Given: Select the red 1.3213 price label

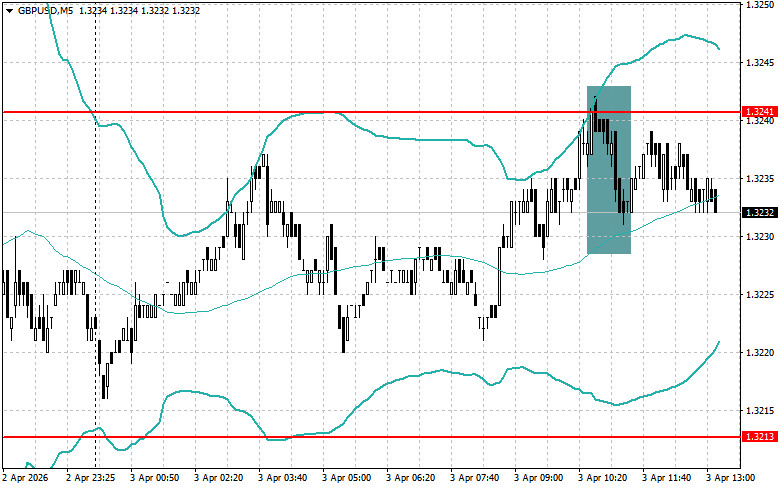Looking at the screenshot, I should [x=760, y=437].
